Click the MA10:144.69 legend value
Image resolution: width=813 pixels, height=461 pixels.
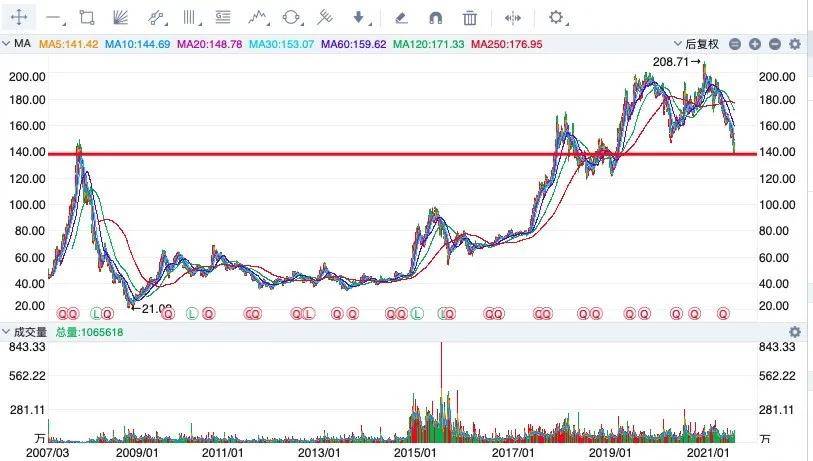[x=137, y=44]
